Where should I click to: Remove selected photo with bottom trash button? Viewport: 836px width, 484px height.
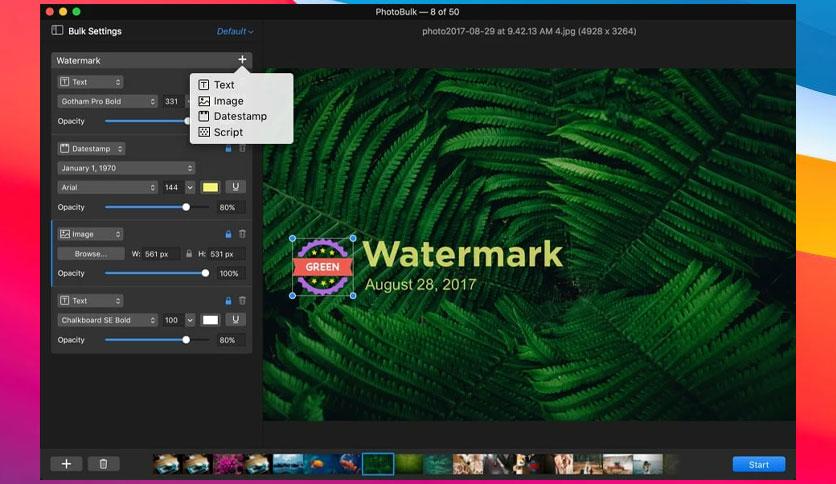pos(103,464)
